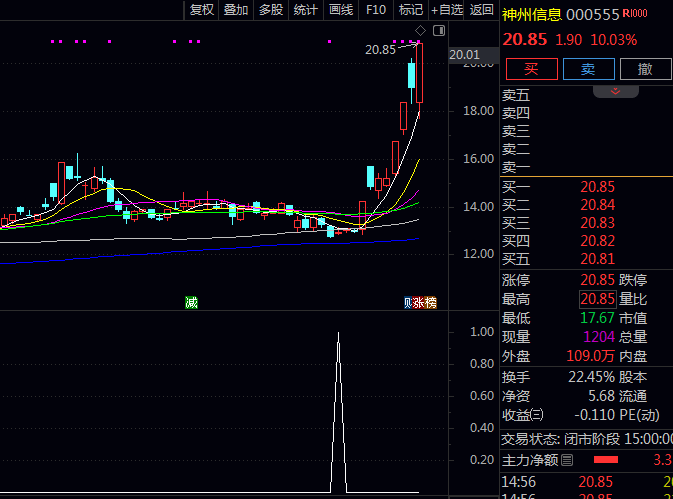Open F10 company info
Viewport: 673px width, 499px height.
pyautogui.click(x=376, y=10)
